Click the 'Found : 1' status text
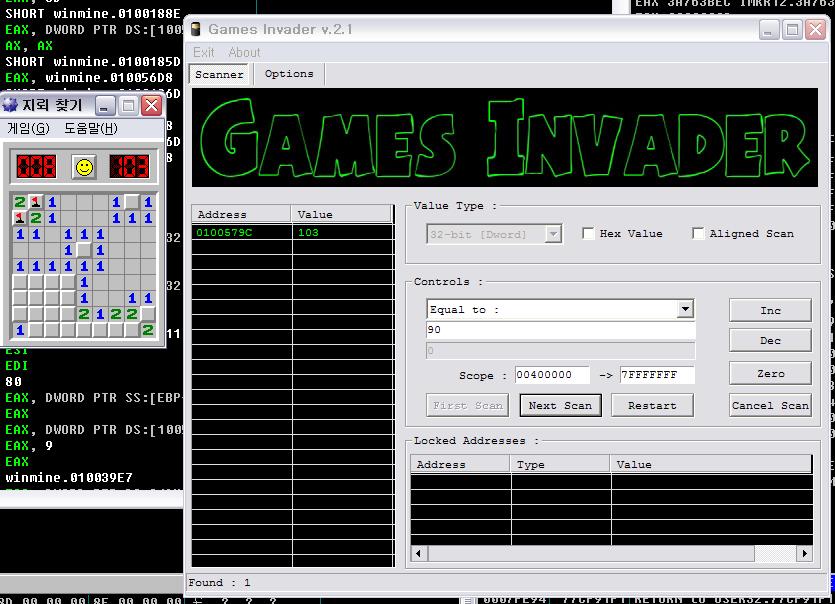Image resolution: width=835 pixels, height=604 pixels. pos(219,582)
